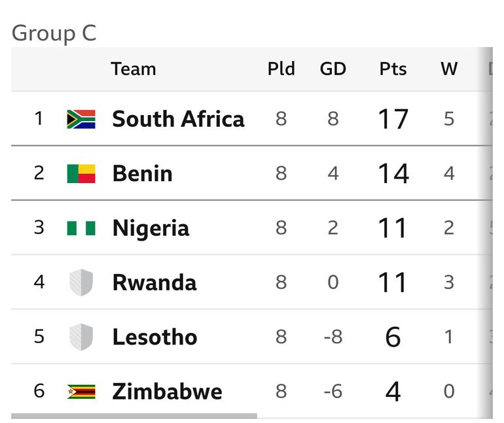
Task: Click the Pld column header
Action: click(281, 69)
